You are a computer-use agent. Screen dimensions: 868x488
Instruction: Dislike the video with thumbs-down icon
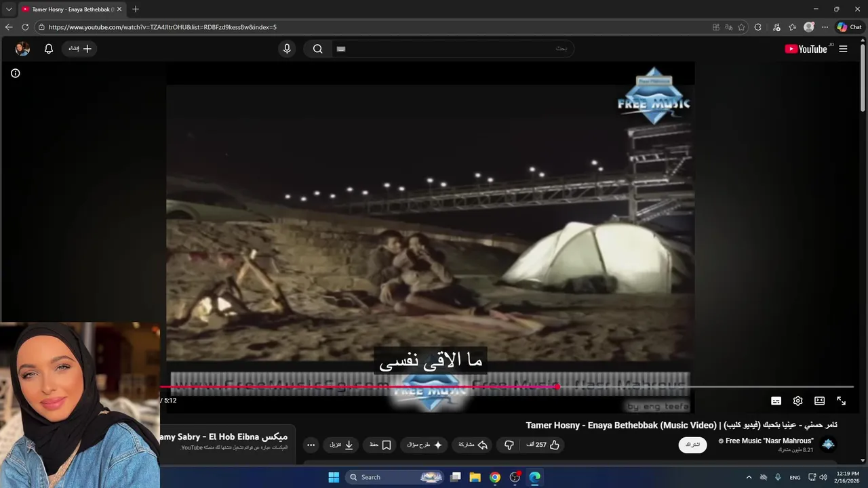click(509, 445)
